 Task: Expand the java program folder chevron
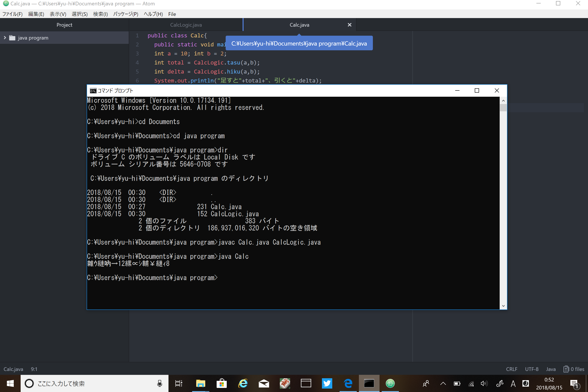pyautogui.click(x=5, y=38)
